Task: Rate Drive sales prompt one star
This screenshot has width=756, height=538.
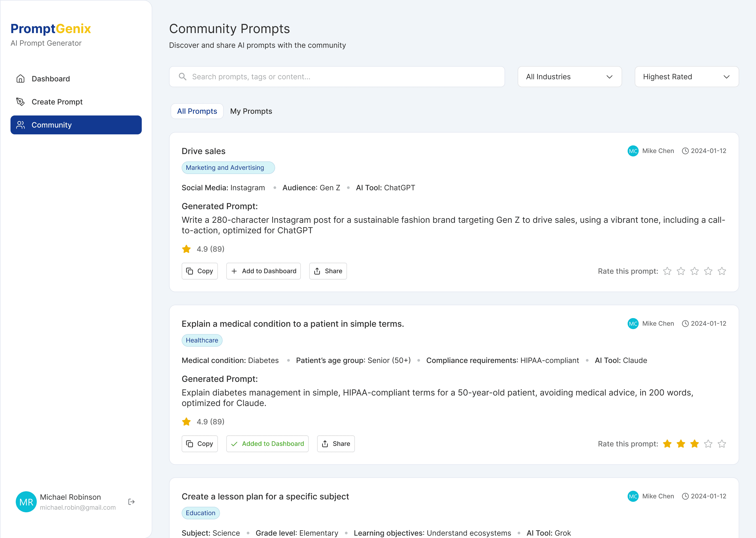Action: (667, 271)
